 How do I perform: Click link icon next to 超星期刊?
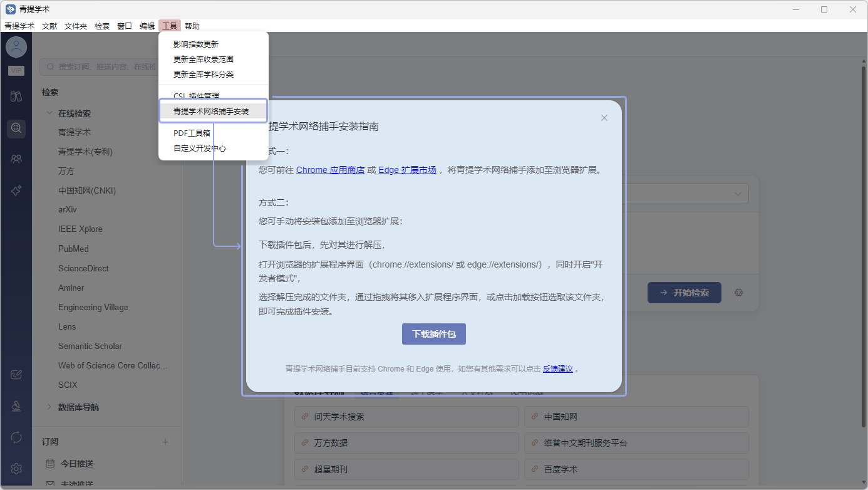(305, 469)
